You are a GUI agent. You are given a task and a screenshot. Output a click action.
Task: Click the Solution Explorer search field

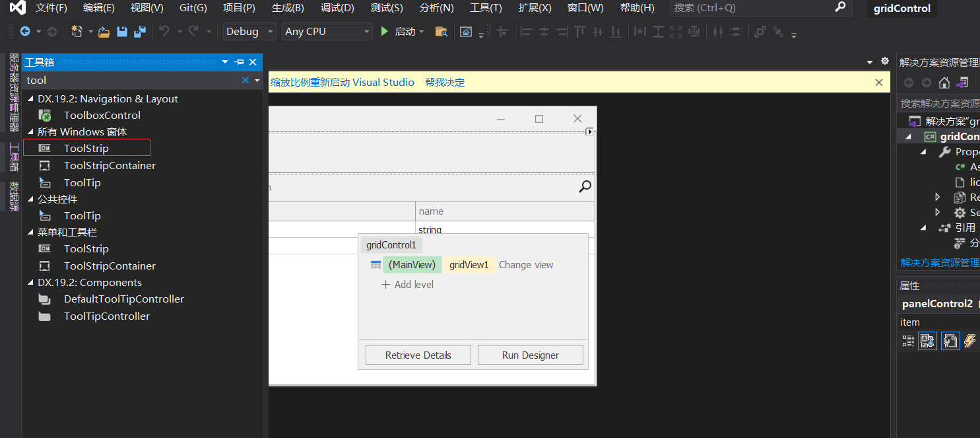tap(939, 104)
